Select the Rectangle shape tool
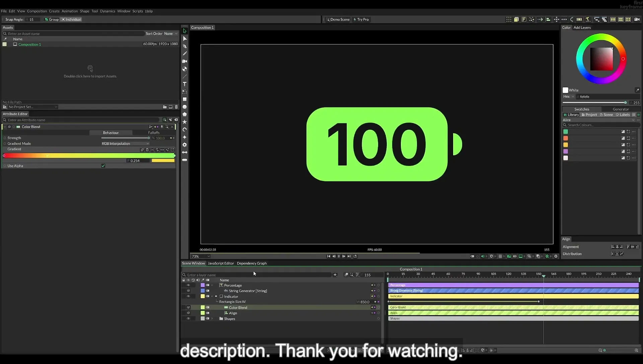The width and height of the screenshot is (643, 364). (x=185, y=99)
